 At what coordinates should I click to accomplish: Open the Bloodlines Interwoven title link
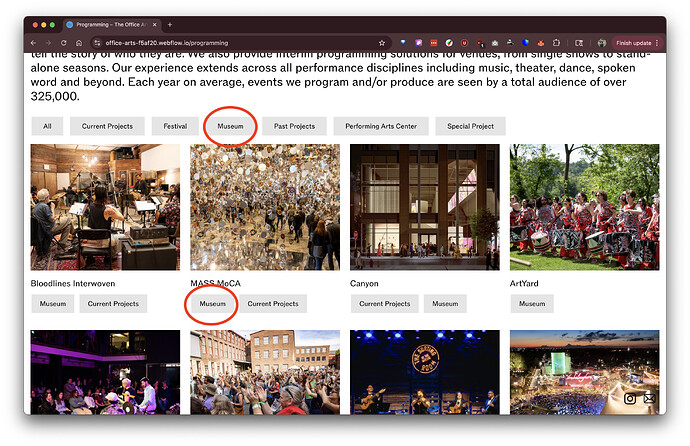click(x=73, y=284)
